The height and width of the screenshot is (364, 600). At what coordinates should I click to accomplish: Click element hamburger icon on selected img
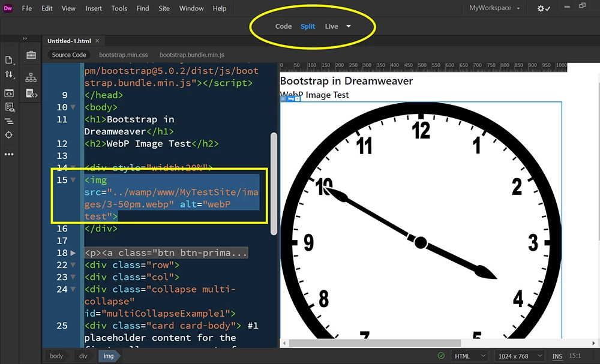pyautogui.click(x=283, y=99)
